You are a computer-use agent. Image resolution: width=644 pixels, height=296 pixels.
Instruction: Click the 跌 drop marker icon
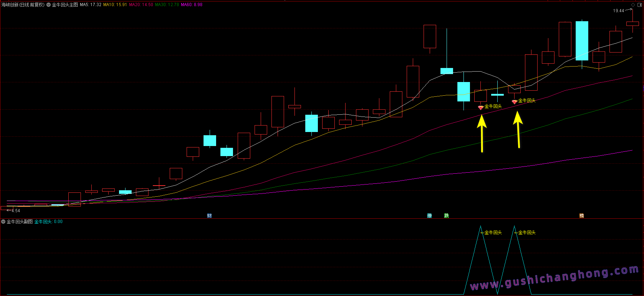(446, 216)
